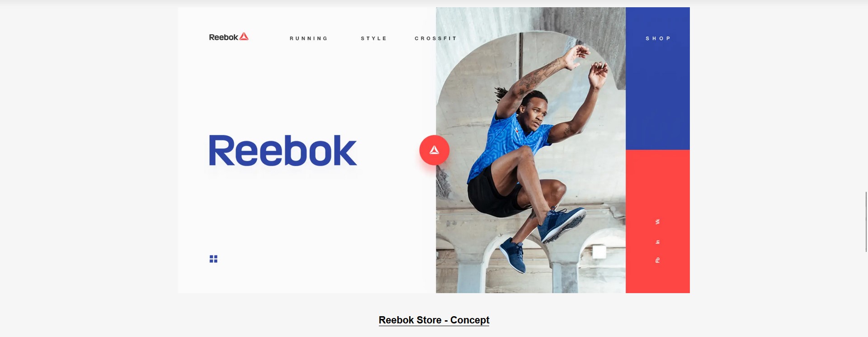
Task: Click the page scrollbar thumb
Action: click(x=866, y=222)
